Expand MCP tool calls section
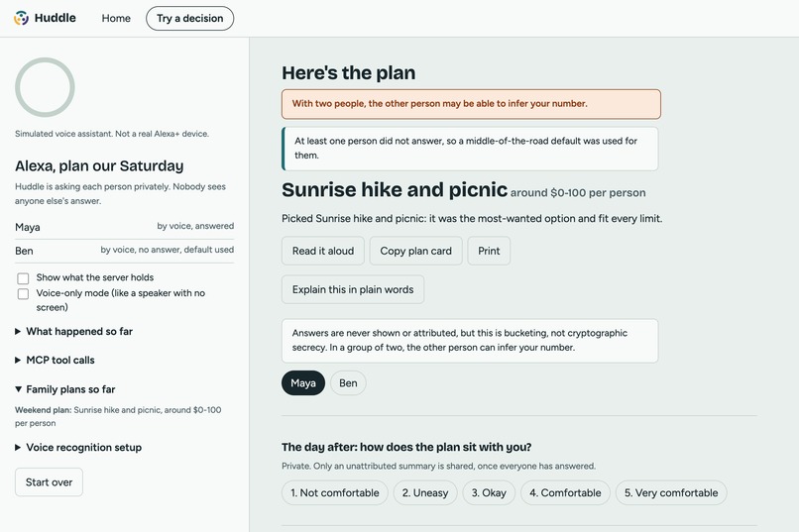Image resolution: width=799 pixels, height=532 pixels. (x=56, y=360)
